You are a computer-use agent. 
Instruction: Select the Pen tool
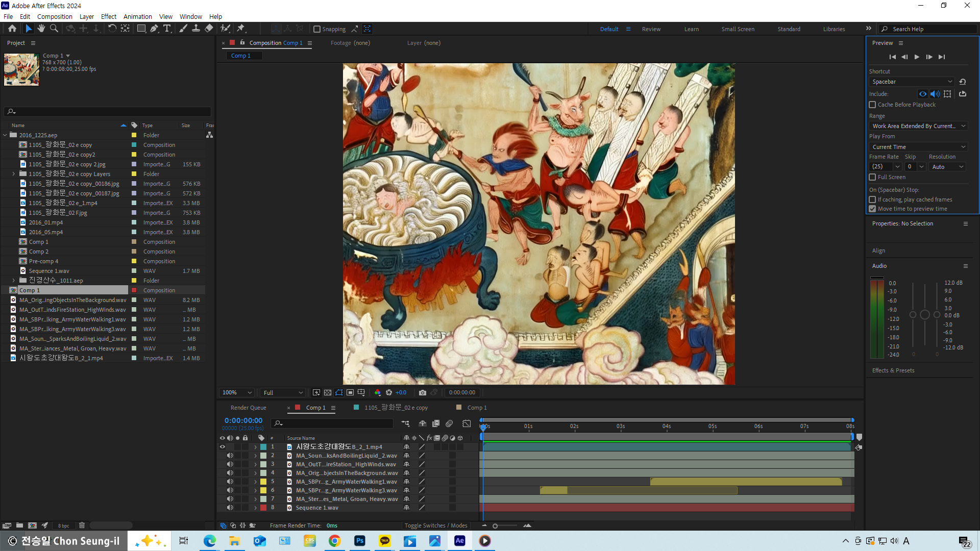coord(154,29)
